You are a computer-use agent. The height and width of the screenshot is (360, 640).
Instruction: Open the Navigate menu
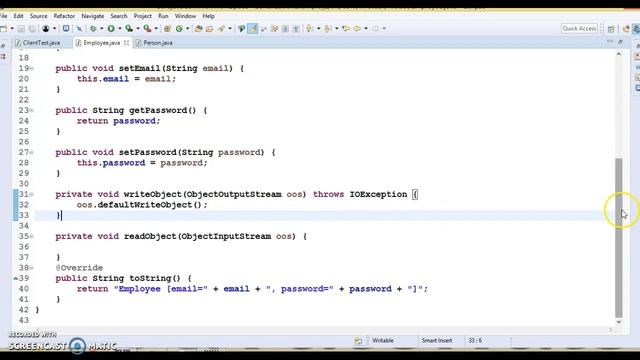pos(93,16)
